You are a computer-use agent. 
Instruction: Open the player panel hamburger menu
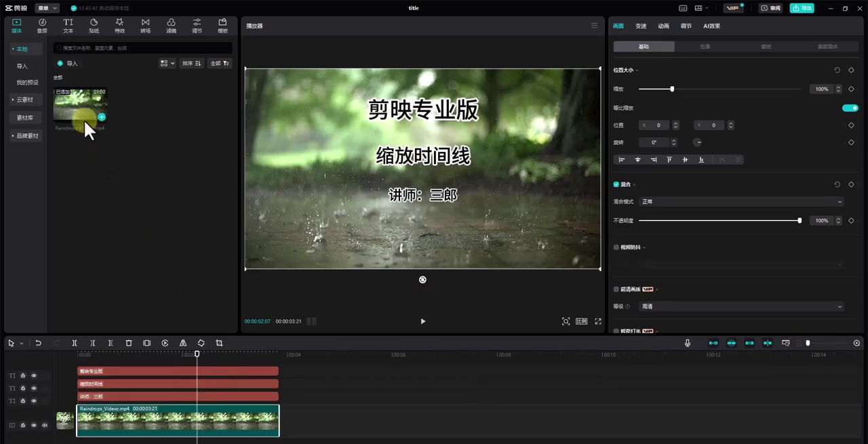click(x=595, y=26)
